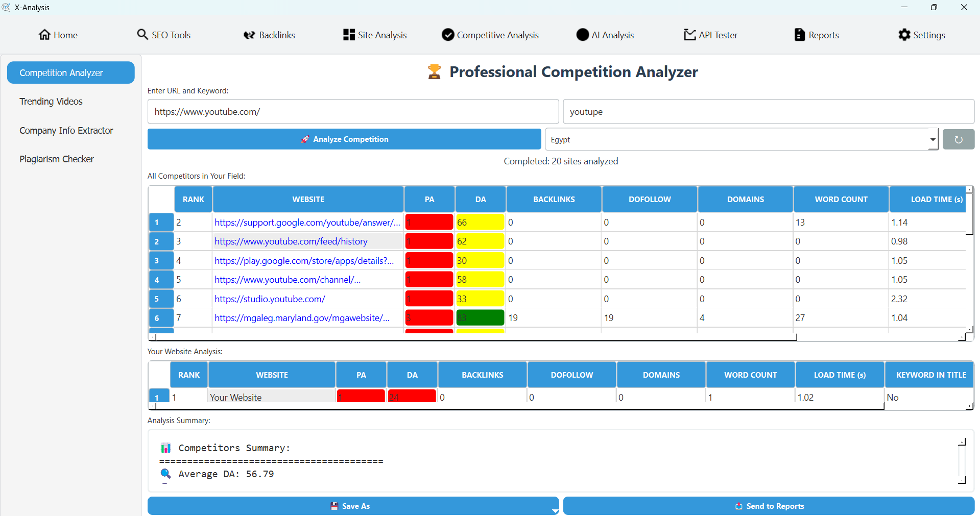Sort competitors by the RANK column header

pos(194,199)
